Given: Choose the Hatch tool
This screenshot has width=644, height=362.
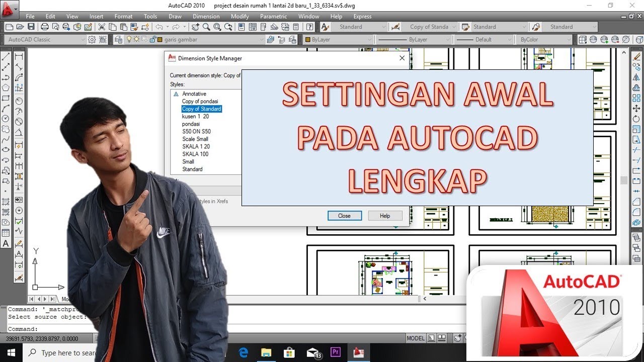Looking at the screenshot, I should point(6,202).
